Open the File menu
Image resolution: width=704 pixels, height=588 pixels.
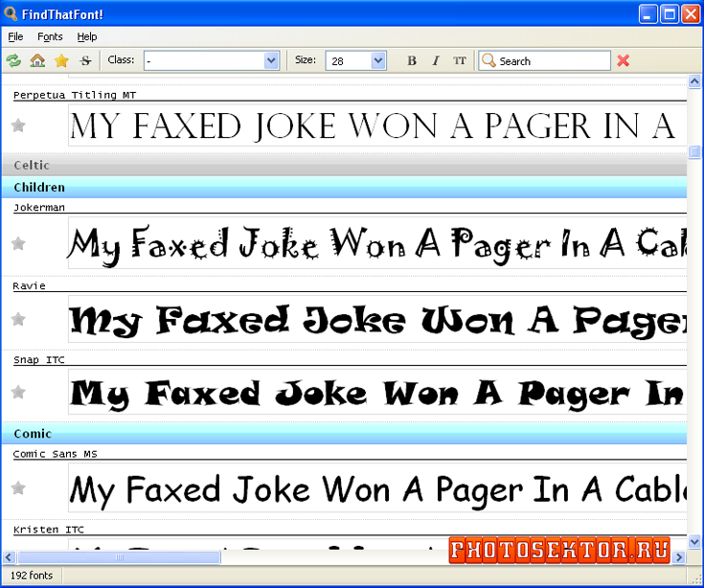coord(15,36)
